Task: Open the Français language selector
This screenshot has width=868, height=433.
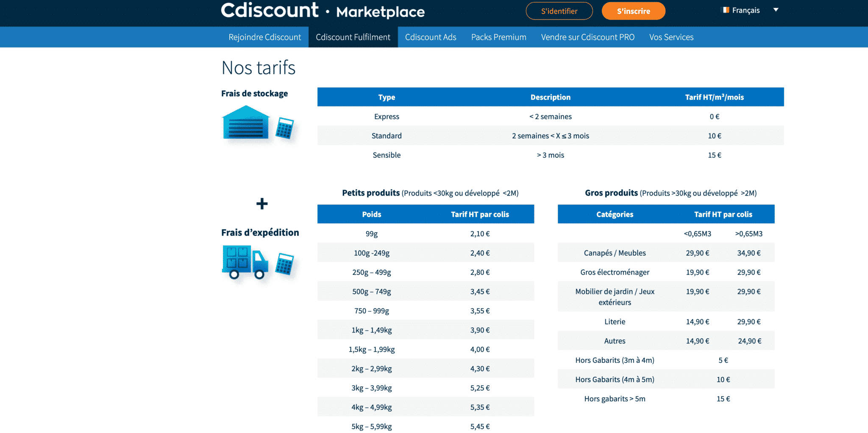Action: 746,10
